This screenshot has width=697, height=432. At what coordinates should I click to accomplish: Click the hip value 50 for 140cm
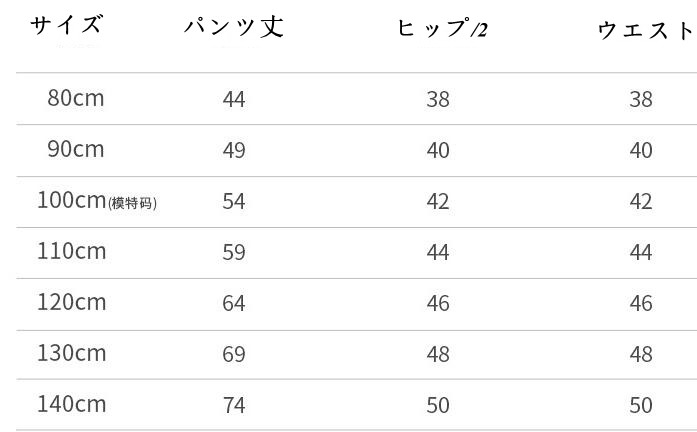click(x=438, y=405)
